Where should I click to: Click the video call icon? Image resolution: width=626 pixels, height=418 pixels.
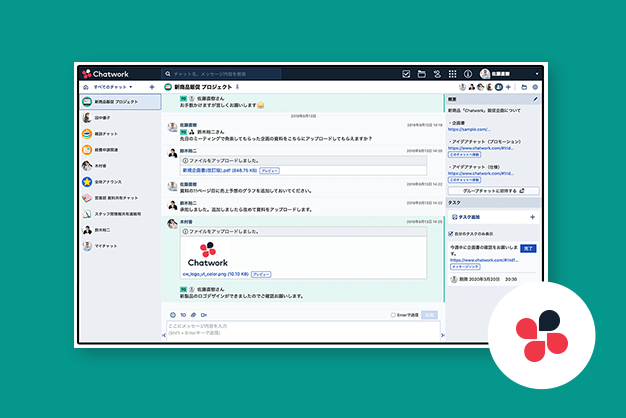pos(204,315)
